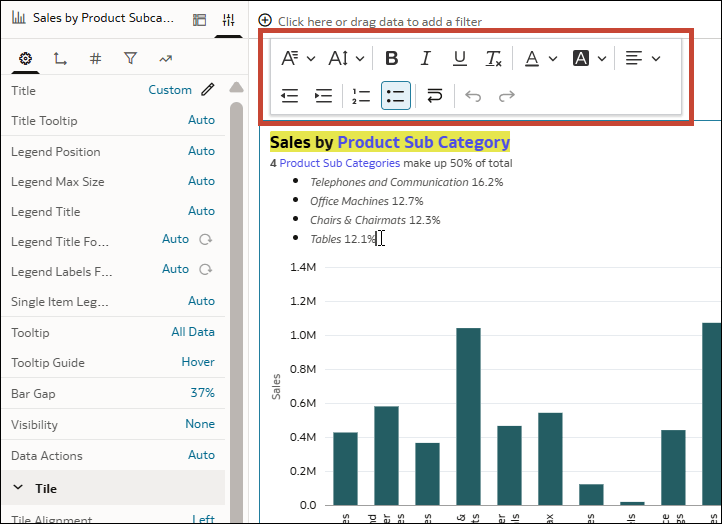
Task: Select the tallest visible dark teal bar
Action: 712,413
